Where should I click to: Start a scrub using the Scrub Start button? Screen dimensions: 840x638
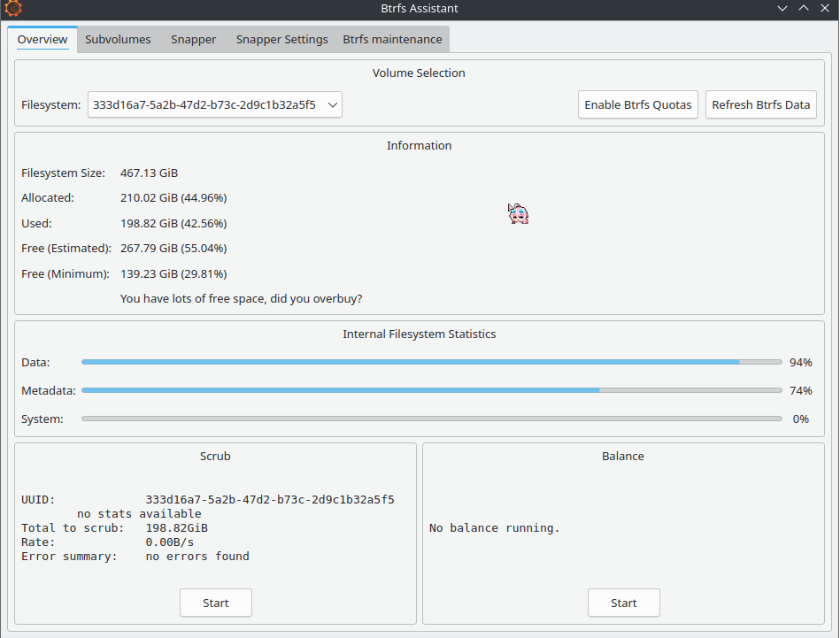point(215,603)
